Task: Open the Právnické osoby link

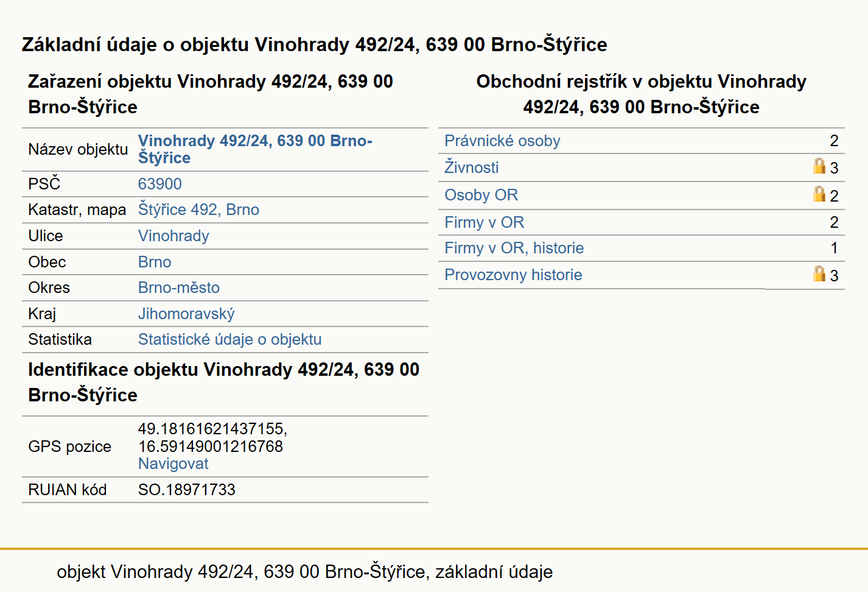Action: pyautogui.click(x=502, y=141)
